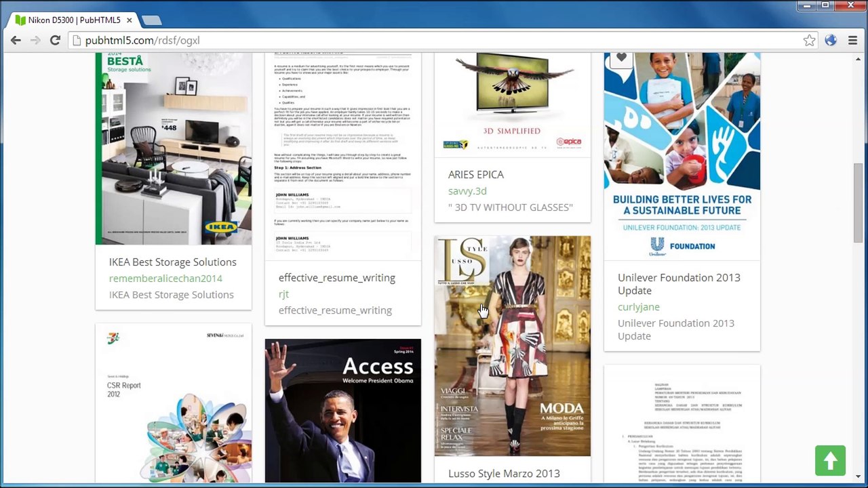The width and height of the screenshot is (868, 488).
Task: Click the page vertical scrollbar thumb
Action: tap(859, 202)
